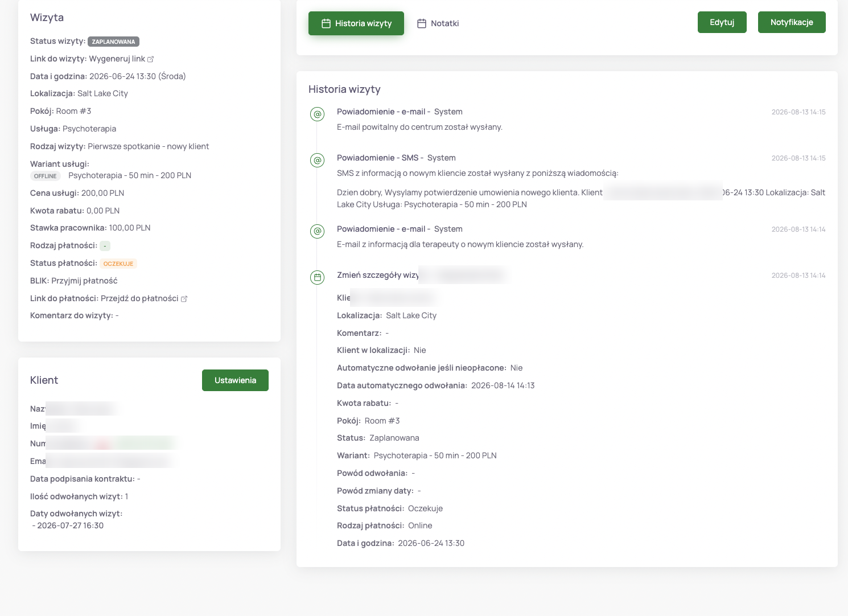
Task: Click Data automatycznego odwołania value 2026-08-14 14:13
Action: 503,385
